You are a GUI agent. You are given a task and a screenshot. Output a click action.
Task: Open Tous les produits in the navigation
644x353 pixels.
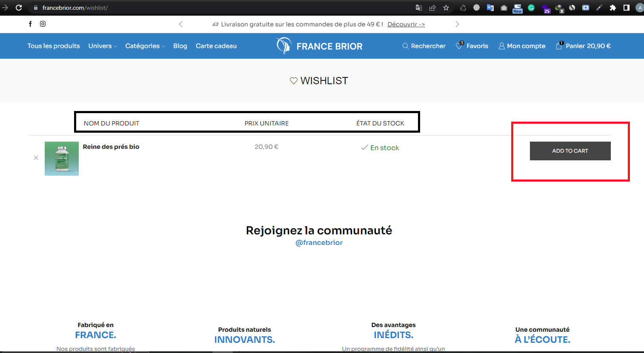[54, 46]
